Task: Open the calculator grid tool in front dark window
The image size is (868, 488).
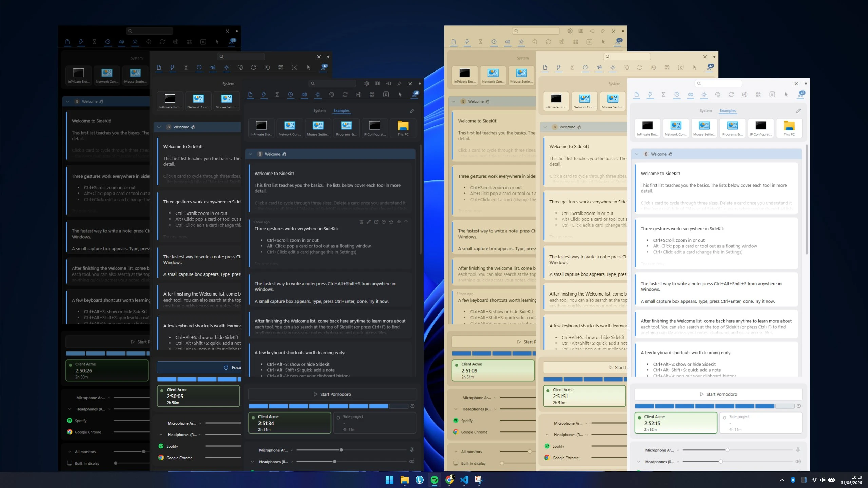Action: (372, 95)
